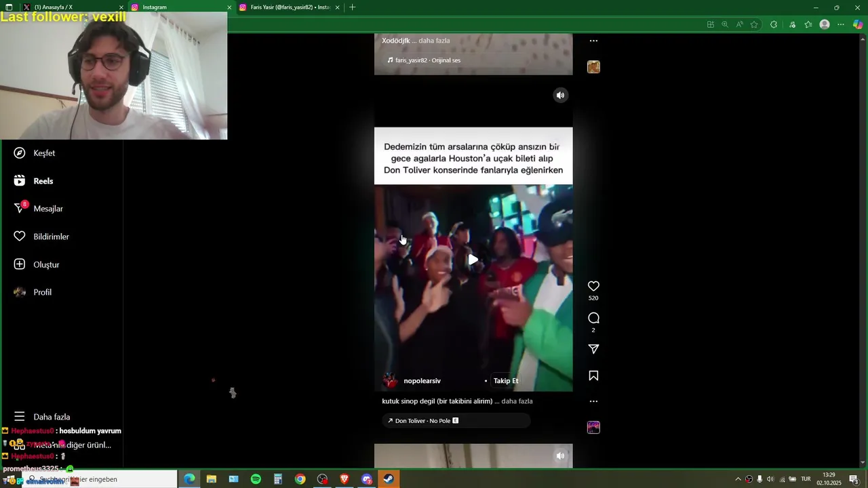Toggle sound on the bottom reel
Screen dimensions: 868x488
click(x=560, y=456)
